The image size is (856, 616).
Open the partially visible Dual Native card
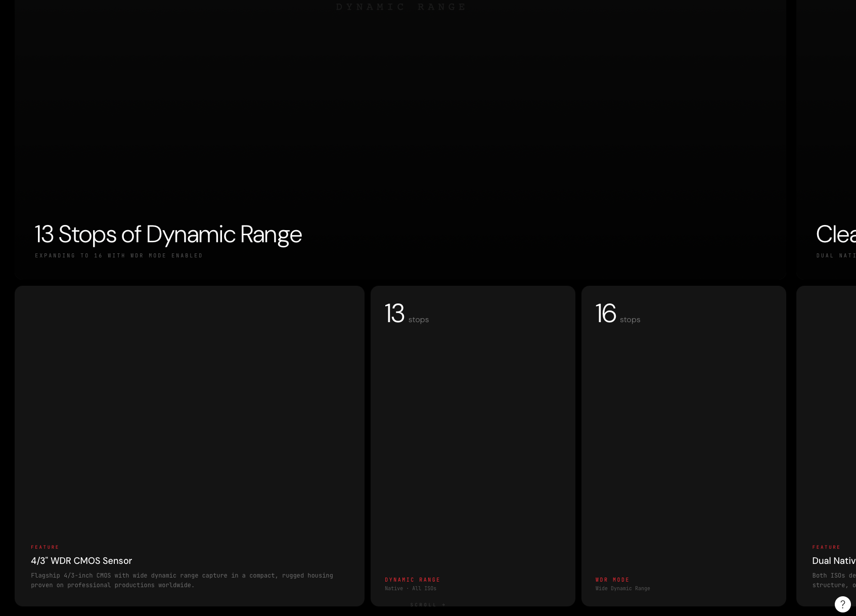(826, 446)
